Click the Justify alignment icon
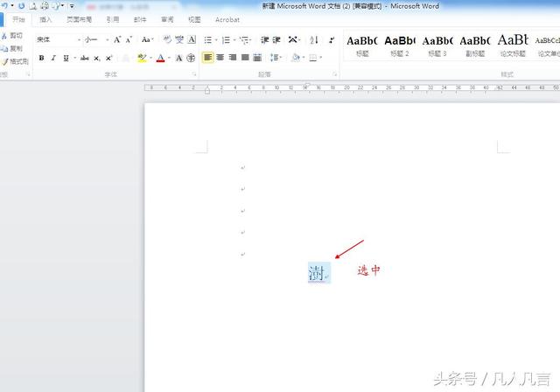The height and width of the screenshot is (392, 560). click(x=245, y=58)
